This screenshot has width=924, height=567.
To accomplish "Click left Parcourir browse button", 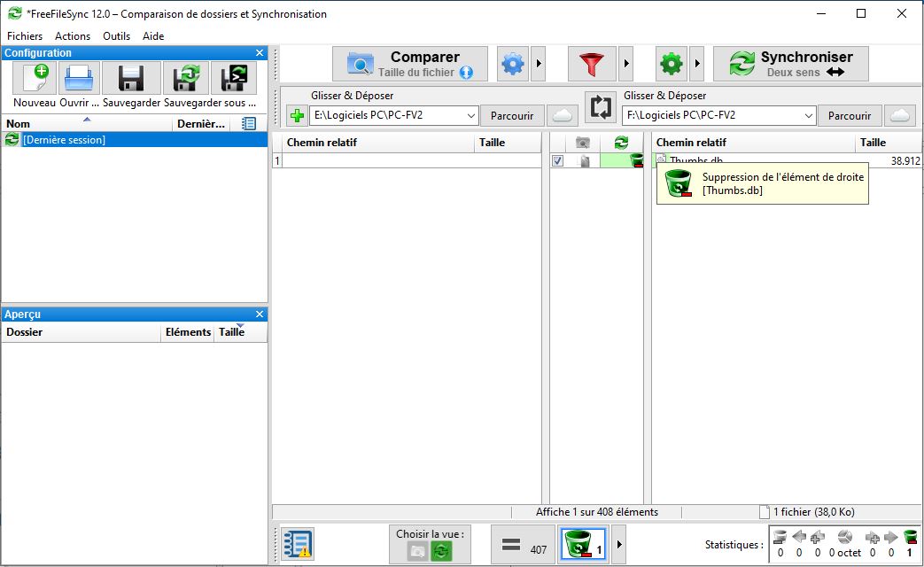I will 512,115.
